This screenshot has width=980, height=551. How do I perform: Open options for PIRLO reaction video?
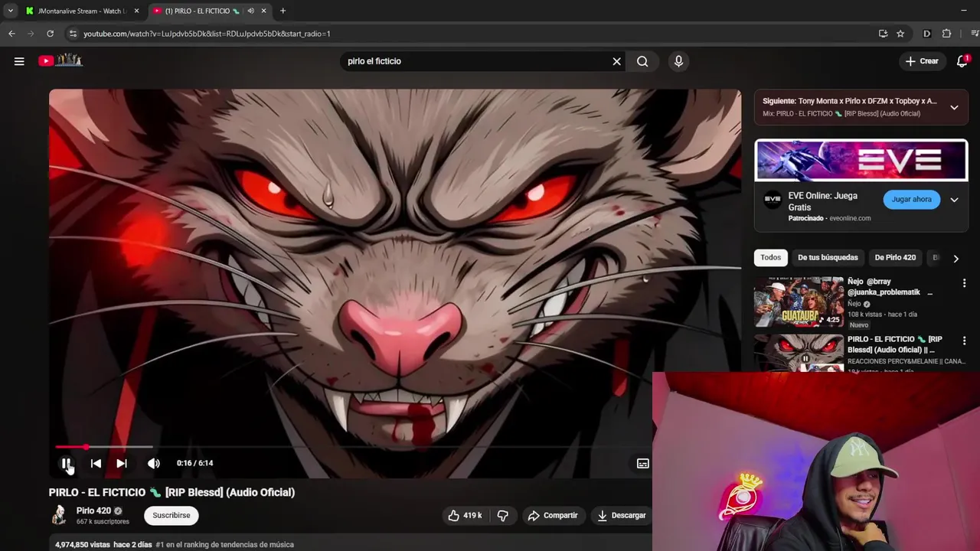click(964, 341)
